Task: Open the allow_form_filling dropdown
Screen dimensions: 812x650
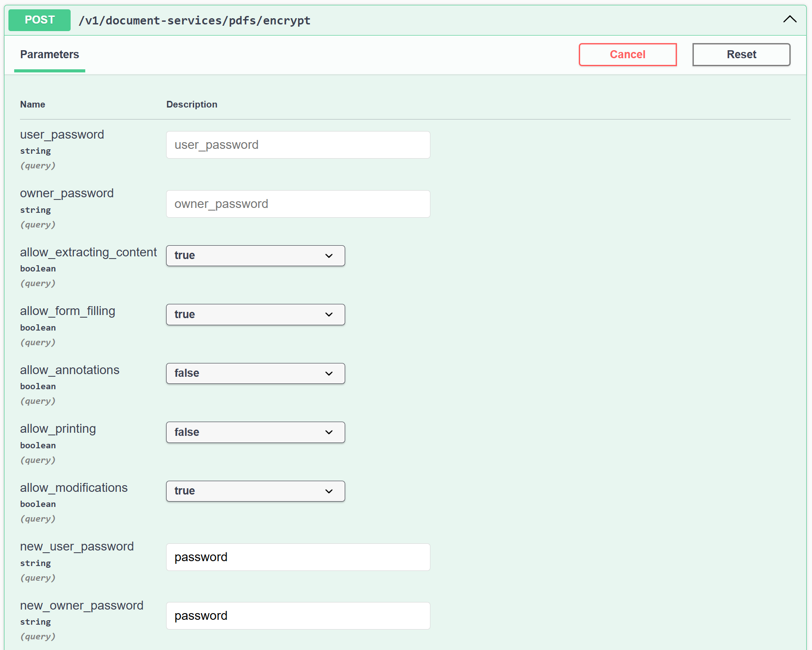Action: (255, 315)
